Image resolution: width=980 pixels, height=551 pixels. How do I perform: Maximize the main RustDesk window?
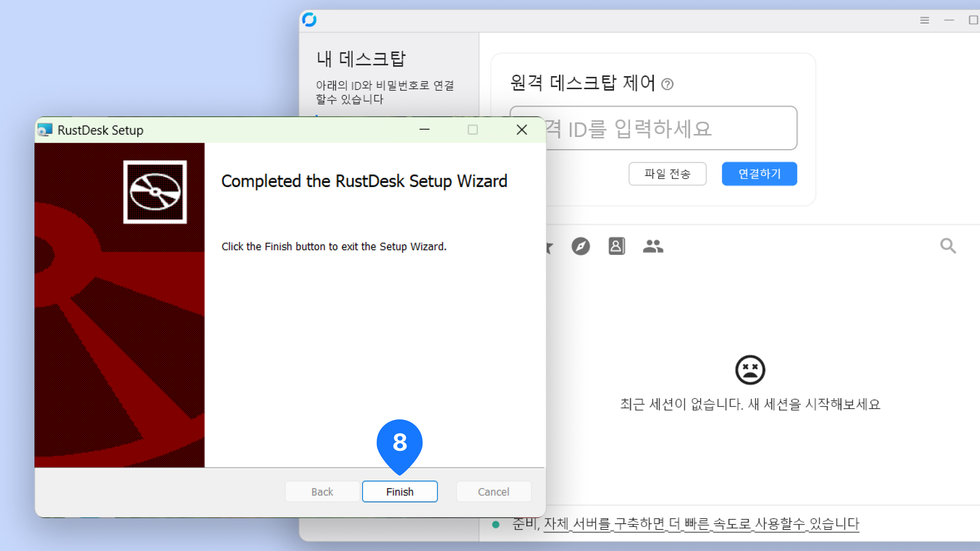pyautogui.click(x=973, y=20)
